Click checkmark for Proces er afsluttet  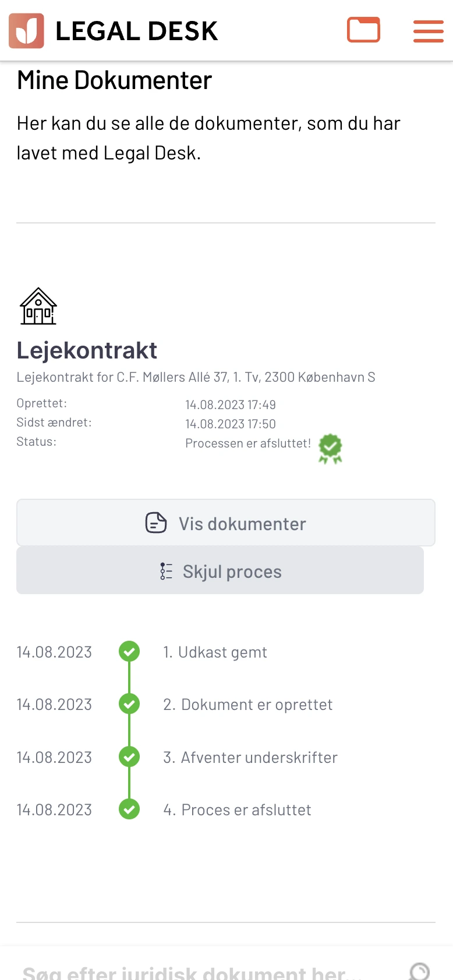point(129,809)
